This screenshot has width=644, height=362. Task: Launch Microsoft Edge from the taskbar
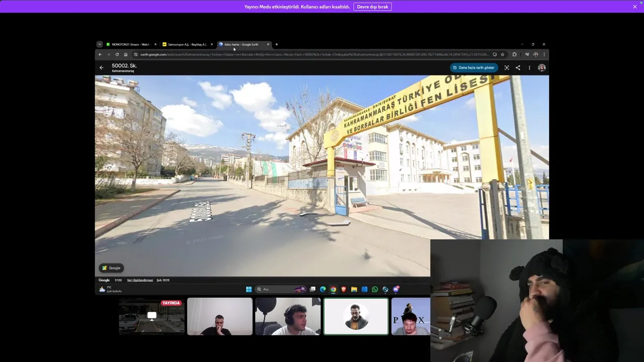coord(323,289)
